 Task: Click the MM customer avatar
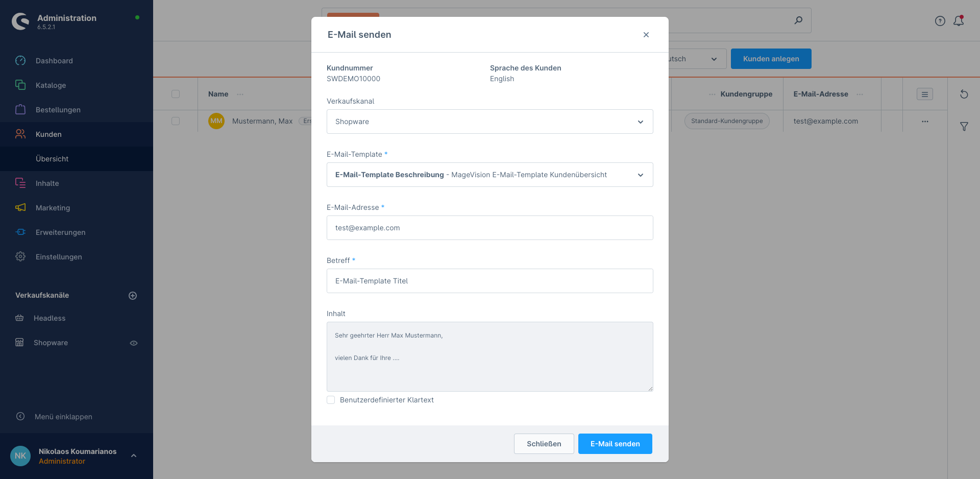[216, 121]
